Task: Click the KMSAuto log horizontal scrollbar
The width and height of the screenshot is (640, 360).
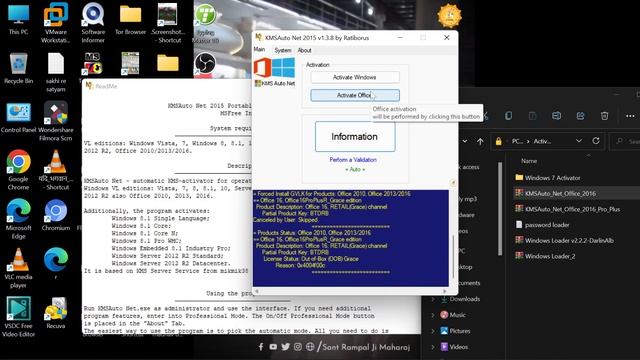Action: click(x=351, y=291)
